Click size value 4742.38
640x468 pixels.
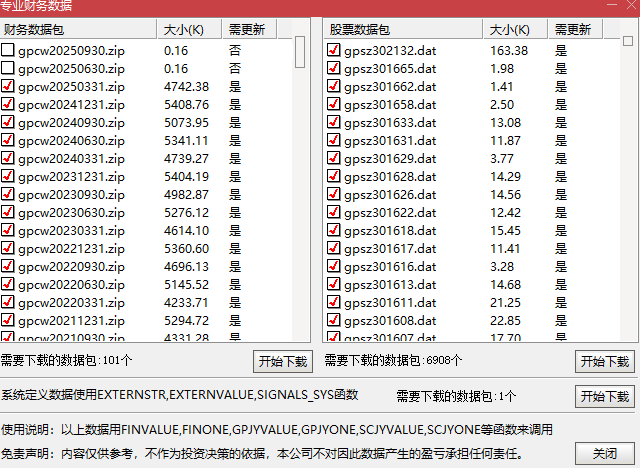click(x=187, y=87)
